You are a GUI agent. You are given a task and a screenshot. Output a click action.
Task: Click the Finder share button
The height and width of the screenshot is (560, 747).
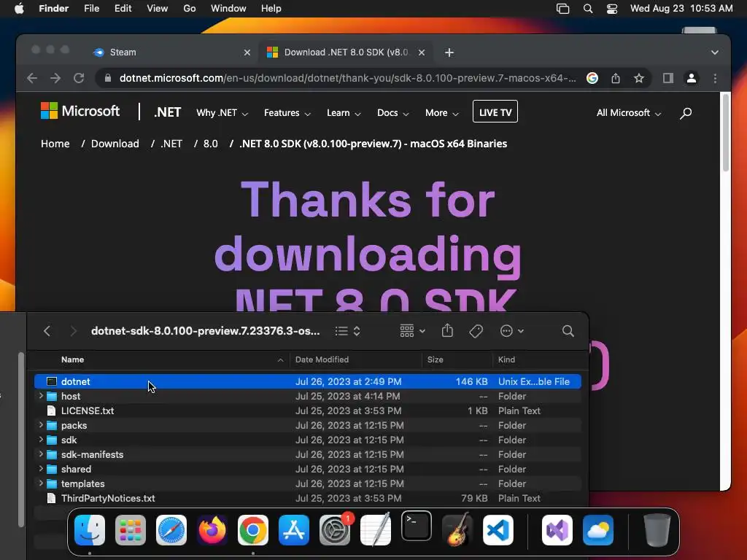tap(447, 330)
